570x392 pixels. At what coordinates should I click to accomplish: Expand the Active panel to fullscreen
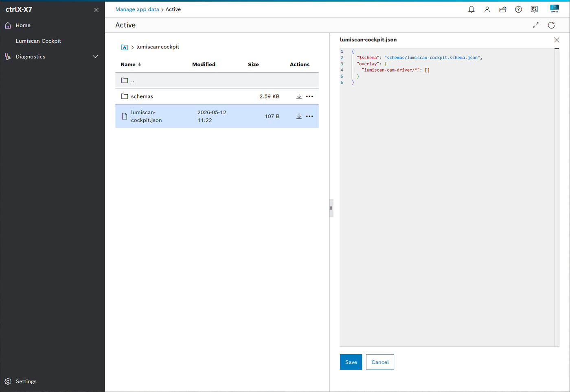pos(535,25)
